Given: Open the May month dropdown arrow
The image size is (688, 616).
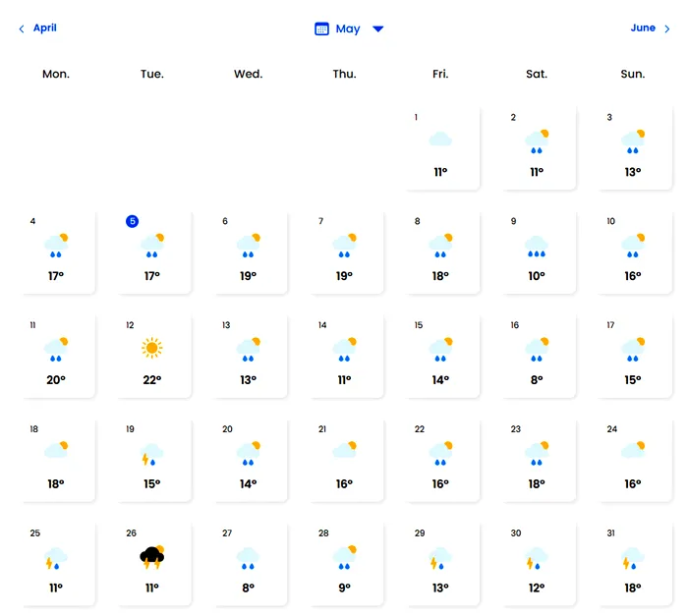Looking at the screenshot, I should [x=377, y=28].
